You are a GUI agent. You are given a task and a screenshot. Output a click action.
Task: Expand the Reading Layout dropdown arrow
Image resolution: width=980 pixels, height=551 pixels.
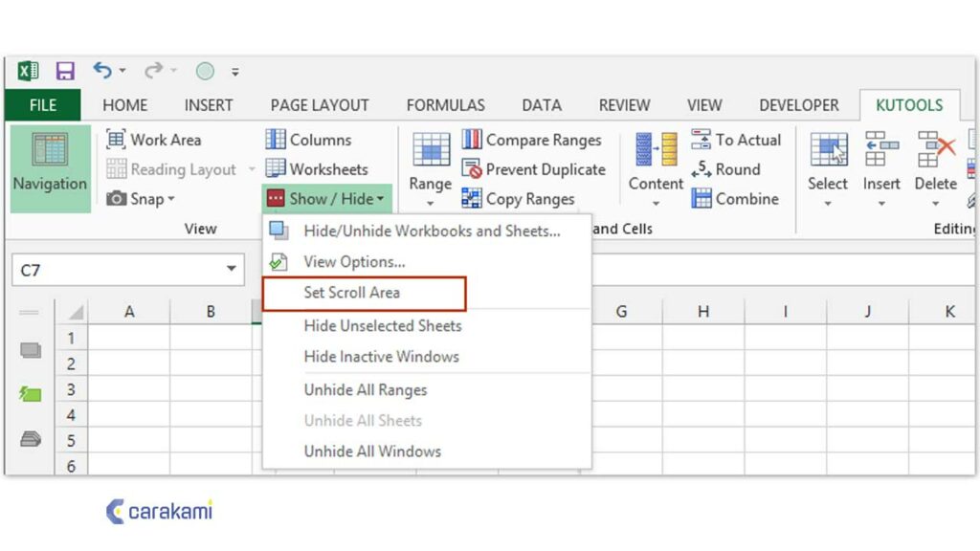tap(252, 169)
